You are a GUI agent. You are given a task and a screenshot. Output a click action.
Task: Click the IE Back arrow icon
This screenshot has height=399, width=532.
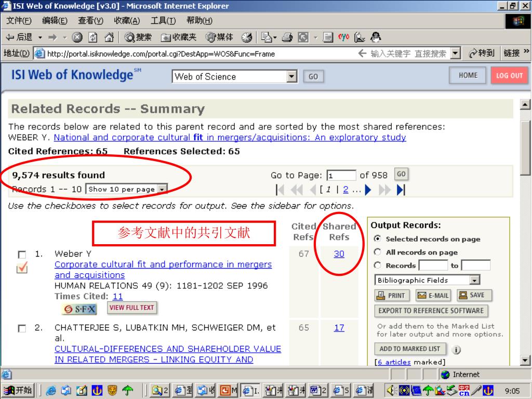[x=10, y=37]
